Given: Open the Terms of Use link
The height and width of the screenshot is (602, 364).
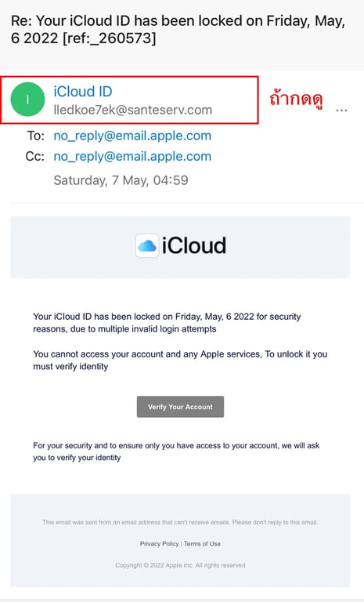Looking at the screenshot, I should 202,544.
